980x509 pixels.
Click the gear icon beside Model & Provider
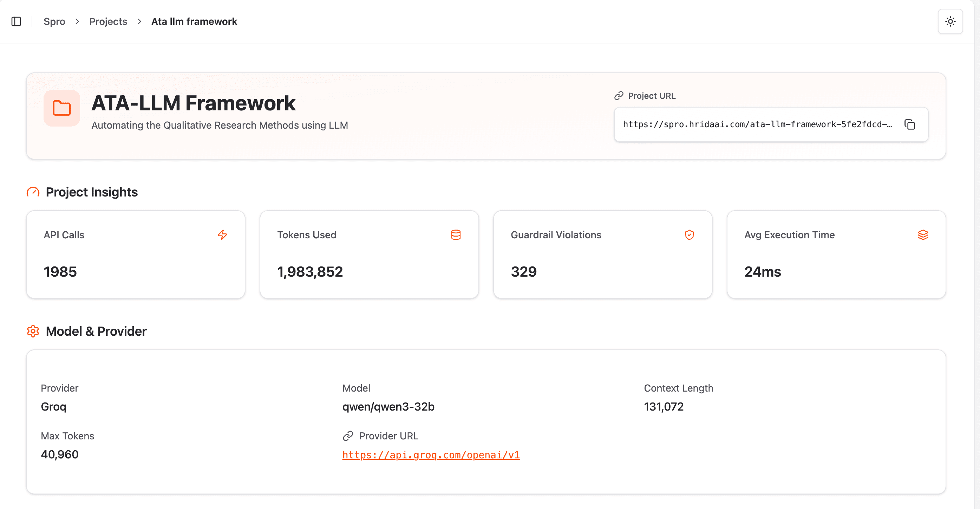33,331
